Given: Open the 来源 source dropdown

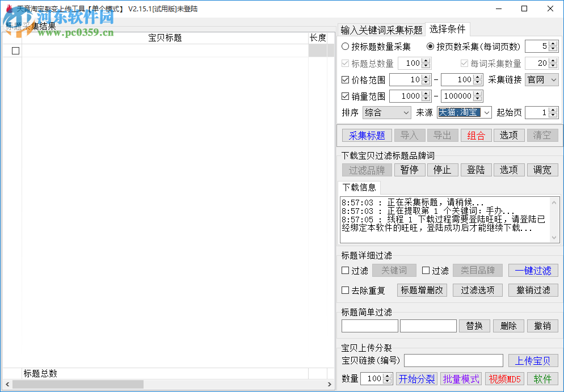Looking at the screenshot, I should pyautogui.click(x=464, y=112).
